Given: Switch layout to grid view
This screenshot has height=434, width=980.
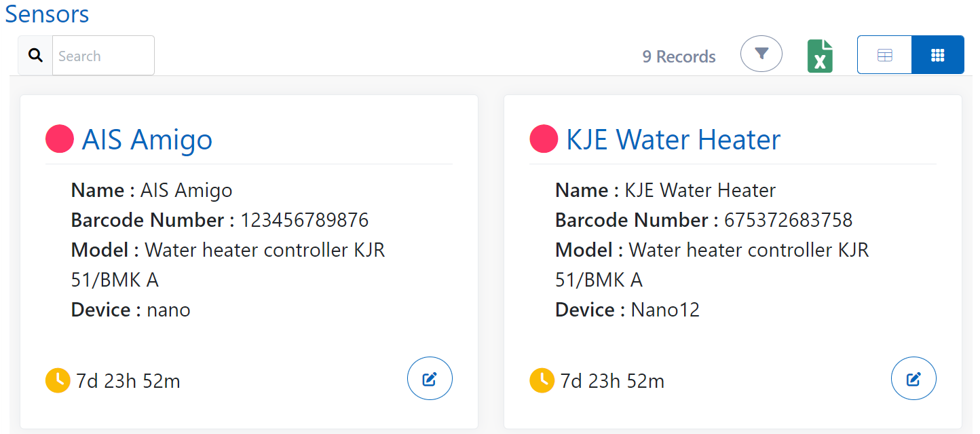Looking at the screenshot, I should click(x=938, y=54).
